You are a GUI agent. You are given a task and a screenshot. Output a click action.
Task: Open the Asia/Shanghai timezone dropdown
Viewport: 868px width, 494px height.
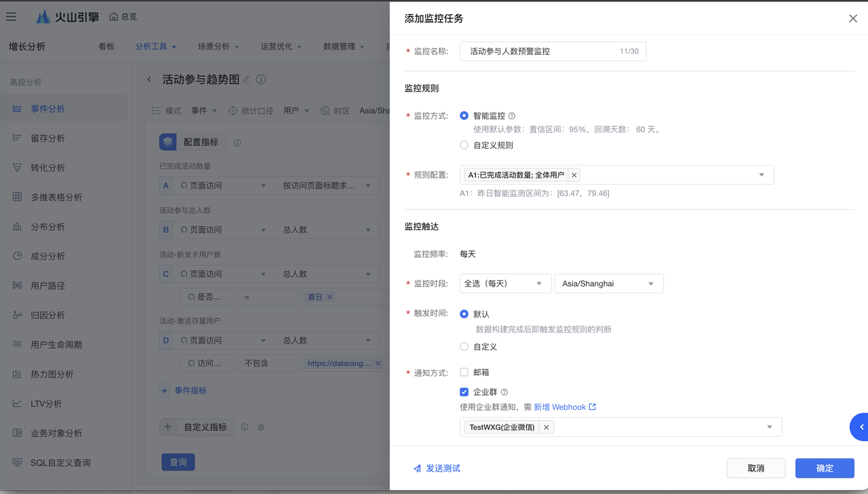pos(608,284)
